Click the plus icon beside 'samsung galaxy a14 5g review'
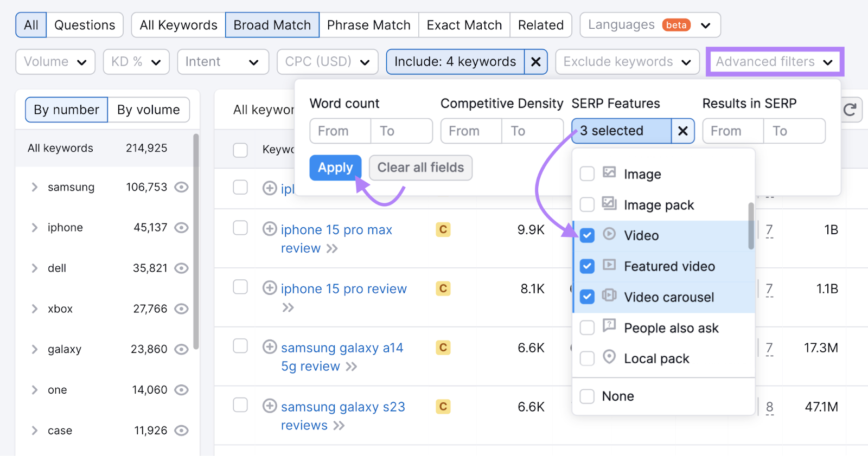 tap(270, 348)
